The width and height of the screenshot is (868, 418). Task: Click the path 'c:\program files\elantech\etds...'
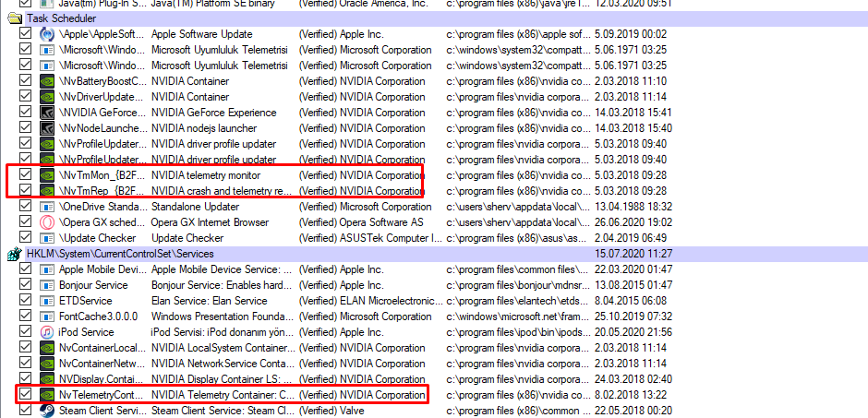point(518,301)
